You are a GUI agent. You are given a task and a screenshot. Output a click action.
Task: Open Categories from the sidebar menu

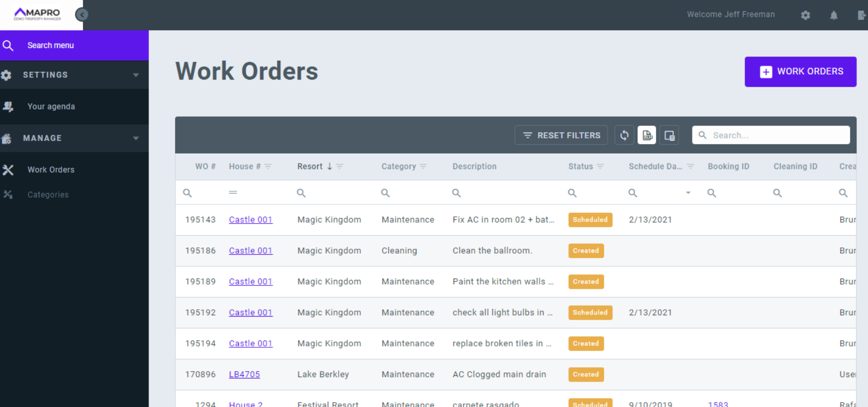[48, 194]
